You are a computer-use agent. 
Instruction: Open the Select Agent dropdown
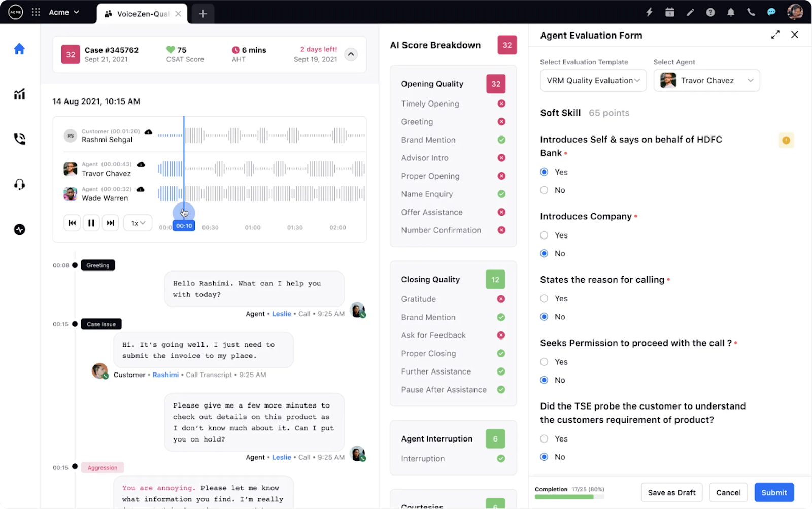pos(706,80)
